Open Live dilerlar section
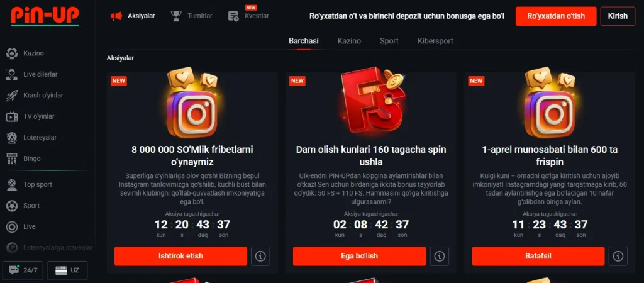Screen dimensions: 644x283 [x=32, y=74]
